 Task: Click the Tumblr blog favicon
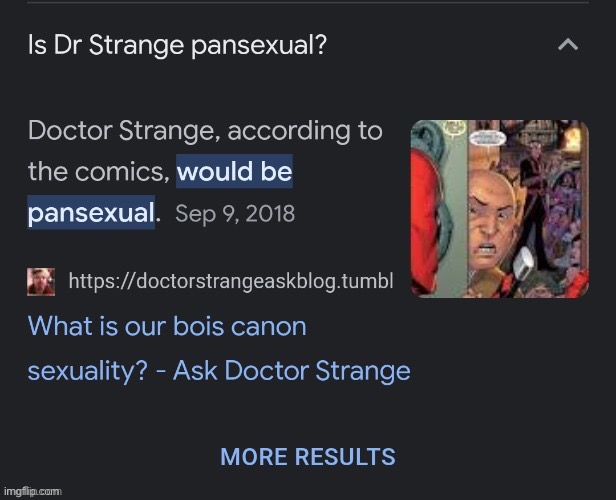[41, 282]
